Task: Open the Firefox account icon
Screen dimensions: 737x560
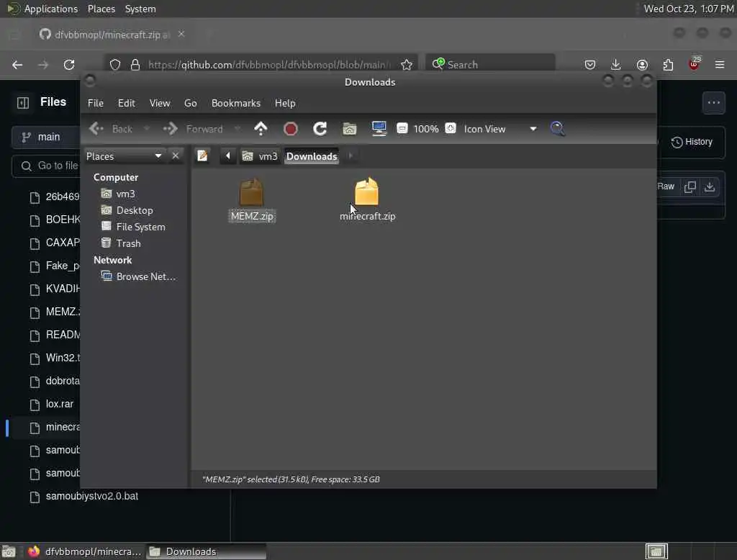Action: [x=642, y=65]
